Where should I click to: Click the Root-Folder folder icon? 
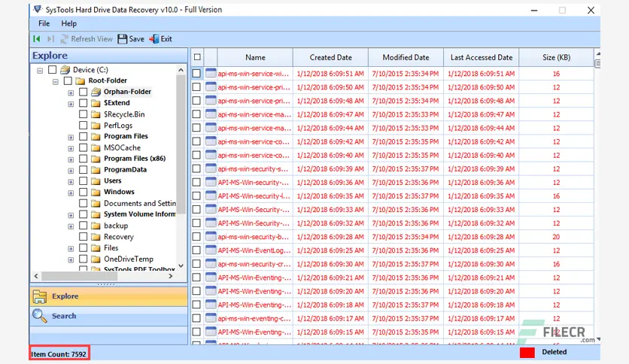pos(81,80)
